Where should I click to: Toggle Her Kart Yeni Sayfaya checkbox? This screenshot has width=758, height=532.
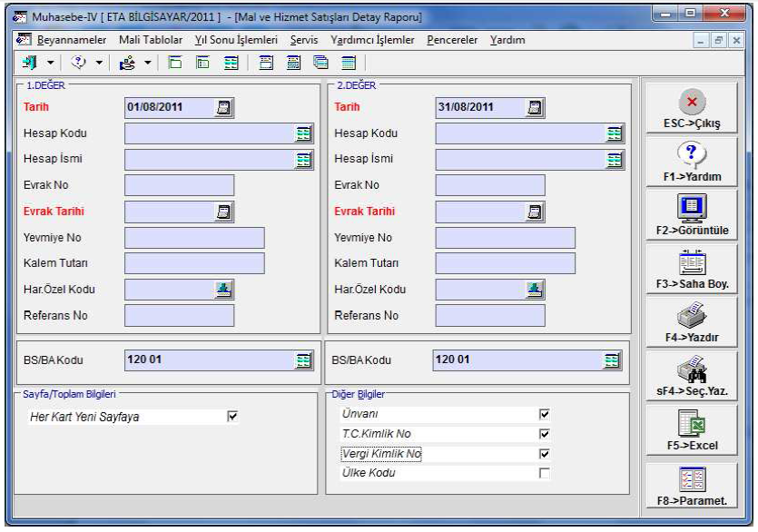coord(231,417)
